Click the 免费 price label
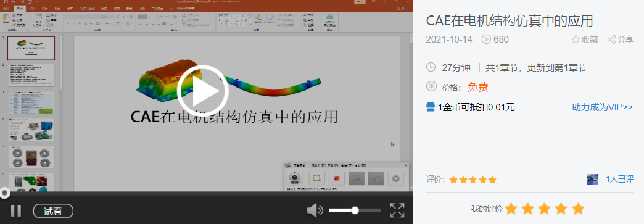Viewport: 644px width, 224px height. pyautogui.click(x=477, y=87)
